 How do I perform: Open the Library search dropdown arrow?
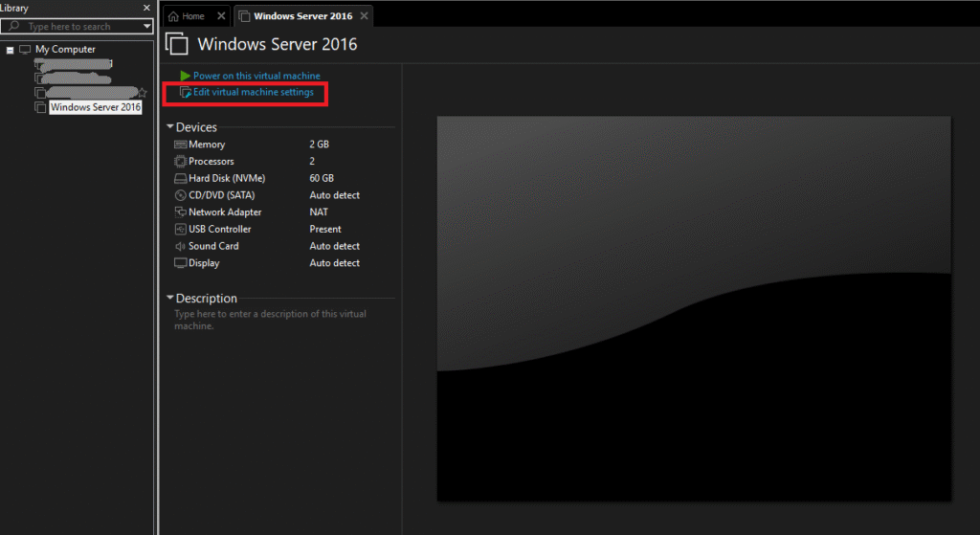pos(146,26)
